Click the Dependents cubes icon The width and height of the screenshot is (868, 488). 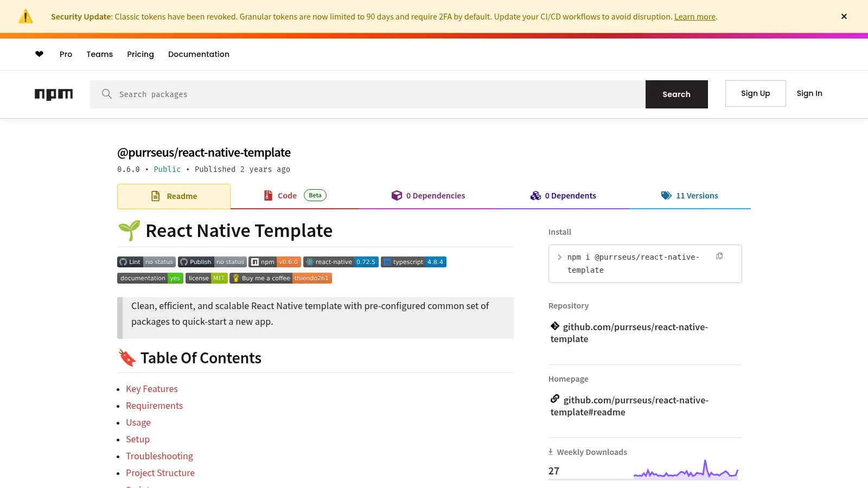(535, 196)
